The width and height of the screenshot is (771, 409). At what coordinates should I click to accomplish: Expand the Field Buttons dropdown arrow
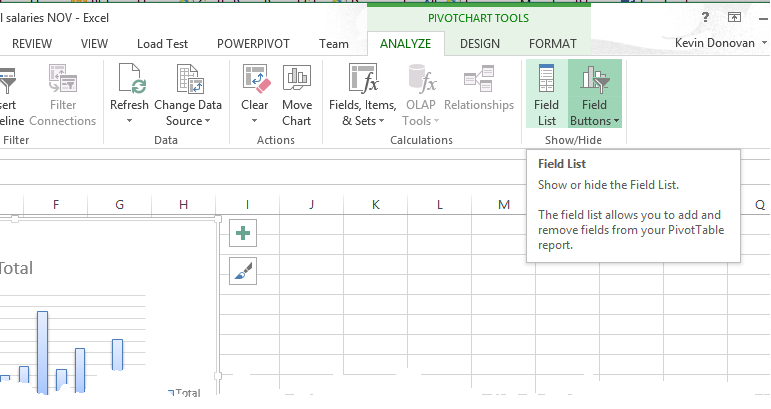[616, 121]
